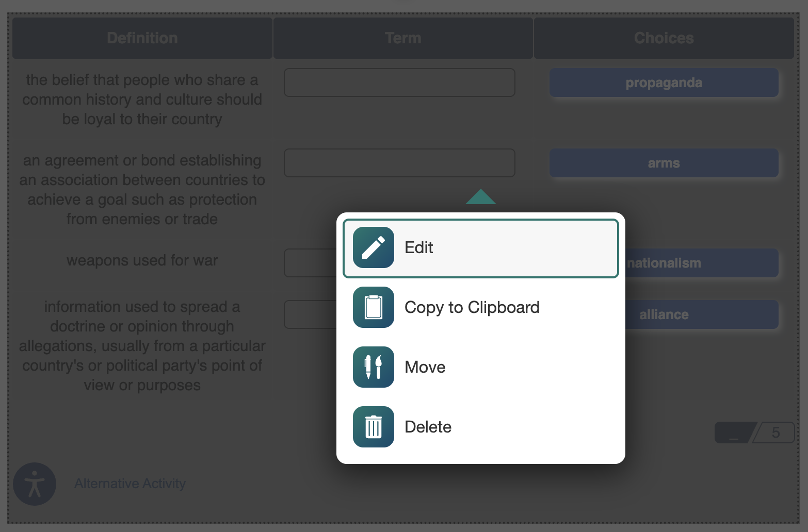Select the "arms" choice
Image resolution: width=808 pixels, height=532 pixels.
pos(664,163)
